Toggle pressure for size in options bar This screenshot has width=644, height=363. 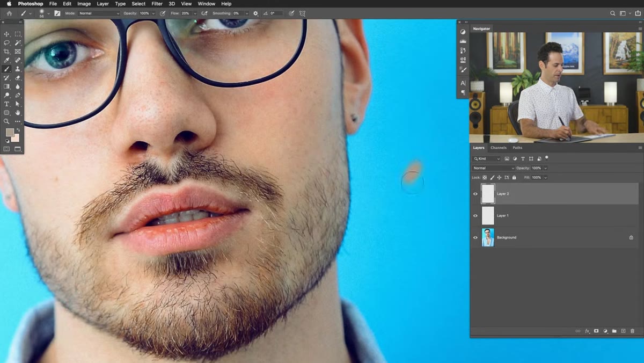[x=291, y=13]
